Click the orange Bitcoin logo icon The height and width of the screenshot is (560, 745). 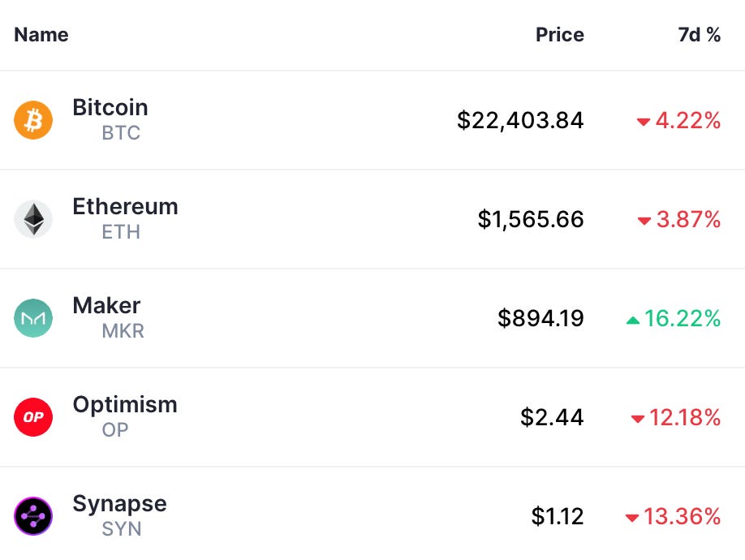33,120
